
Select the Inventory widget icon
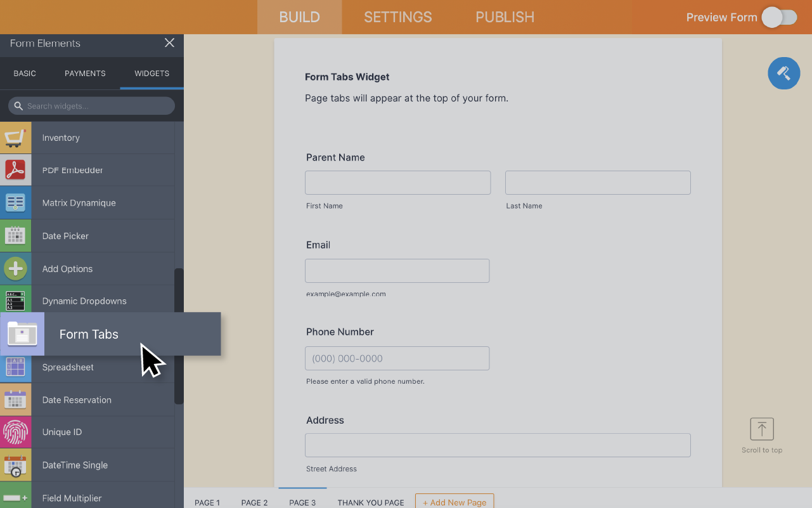pyautogui.click(x=15, y=137)
